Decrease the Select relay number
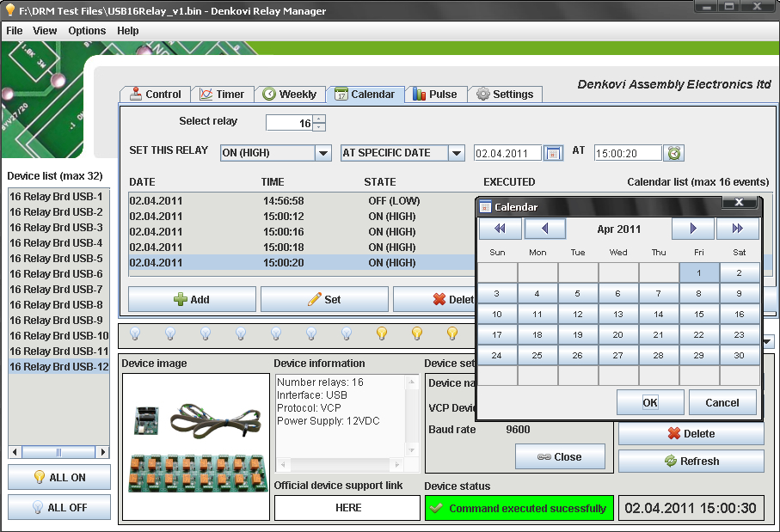Image resolution: width=780 pixels, height=532 pixels. (319, 127)
